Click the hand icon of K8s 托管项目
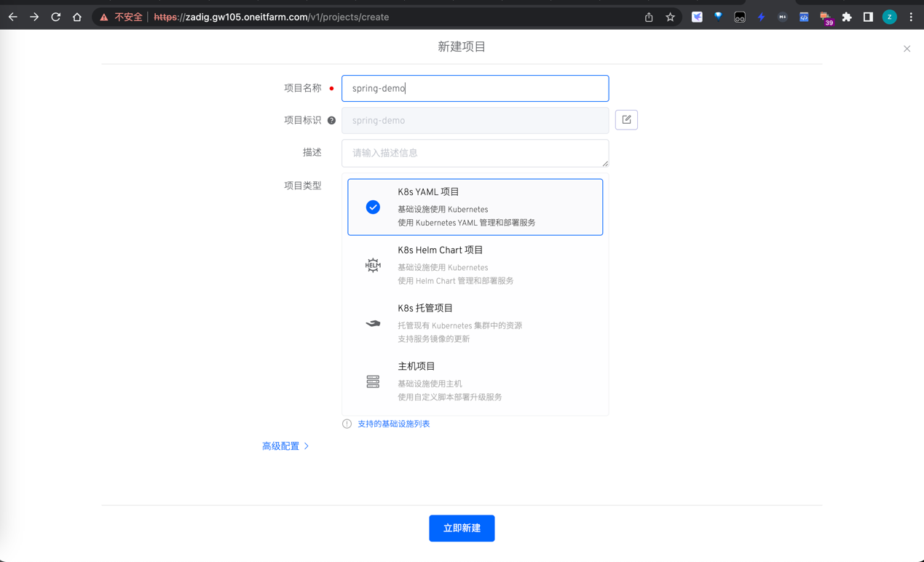 click(x=373, y=323)
